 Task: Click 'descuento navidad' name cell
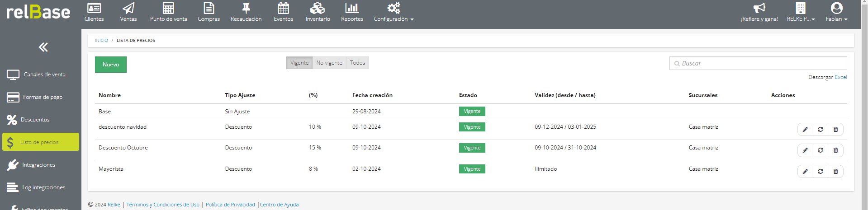(123, 127)
